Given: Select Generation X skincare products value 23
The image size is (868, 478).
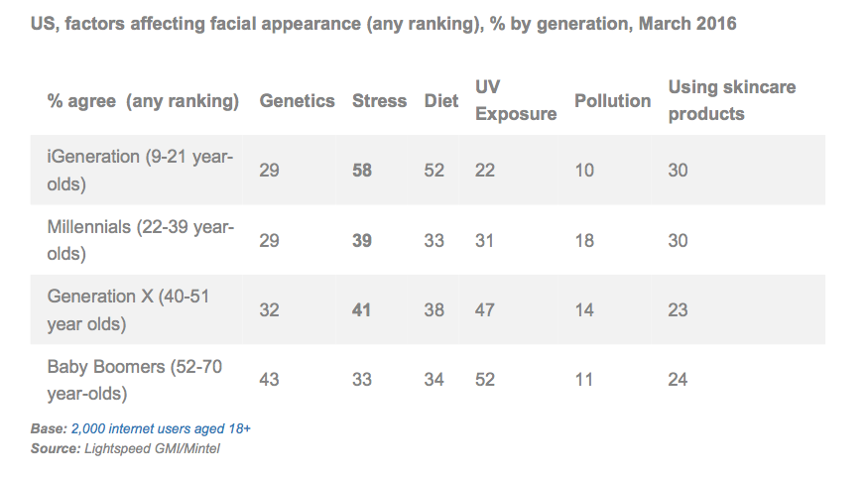Looking at the screenshot, I should 678,310.
